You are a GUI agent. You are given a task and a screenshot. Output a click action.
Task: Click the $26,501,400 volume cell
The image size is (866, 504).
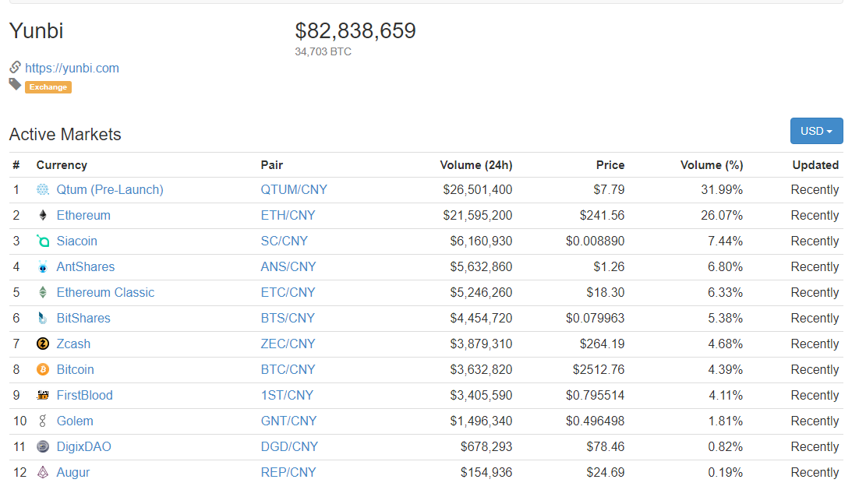click(477, 189)
